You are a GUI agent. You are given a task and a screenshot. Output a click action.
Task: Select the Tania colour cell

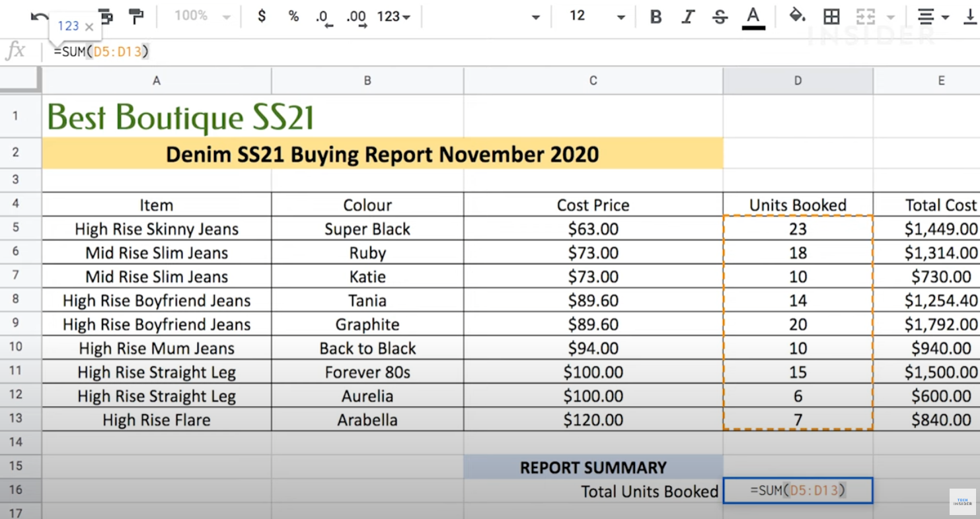(367, 300)
